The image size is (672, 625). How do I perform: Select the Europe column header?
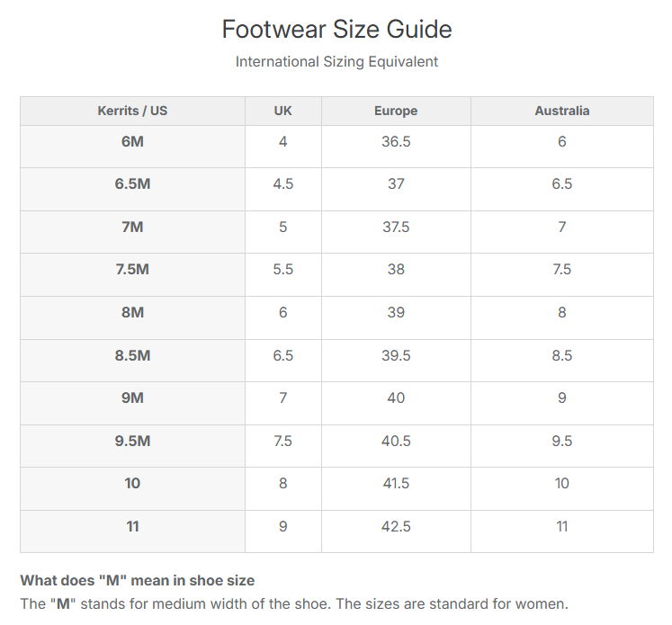(396, 112)
